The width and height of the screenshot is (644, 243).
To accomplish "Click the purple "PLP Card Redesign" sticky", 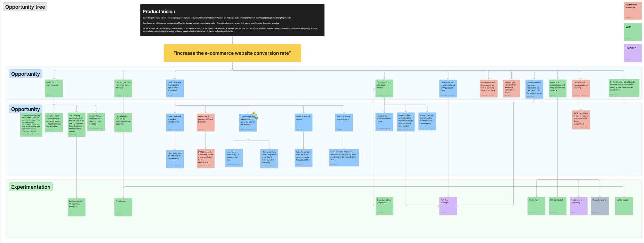I will (x=448, y=206).
